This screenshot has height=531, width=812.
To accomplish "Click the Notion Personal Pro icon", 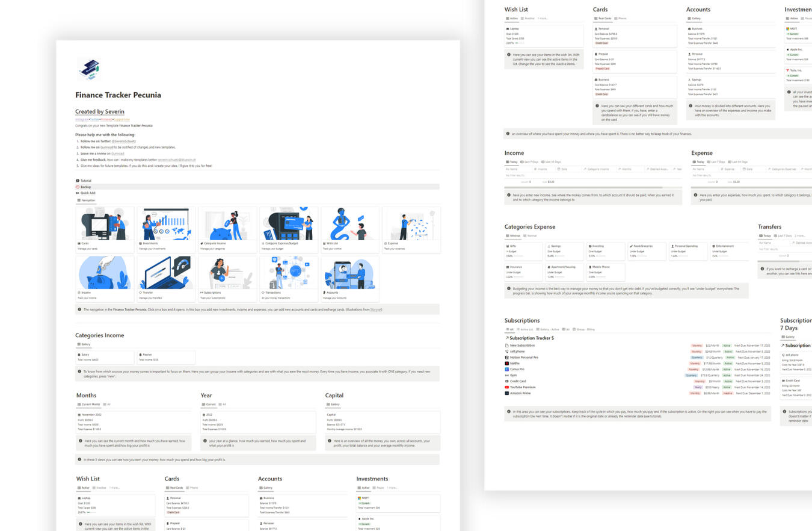I will click(x=507, y=357).
